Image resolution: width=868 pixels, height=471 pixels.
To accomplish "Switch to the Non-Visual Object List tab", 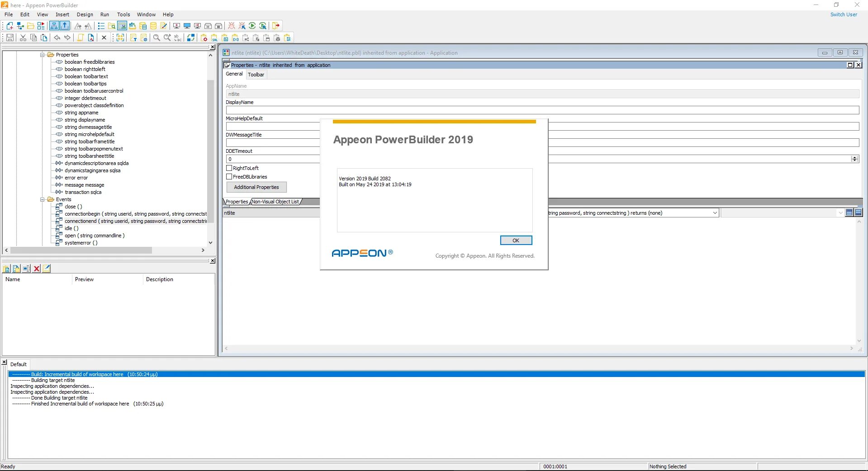I will tap(275, 202).
